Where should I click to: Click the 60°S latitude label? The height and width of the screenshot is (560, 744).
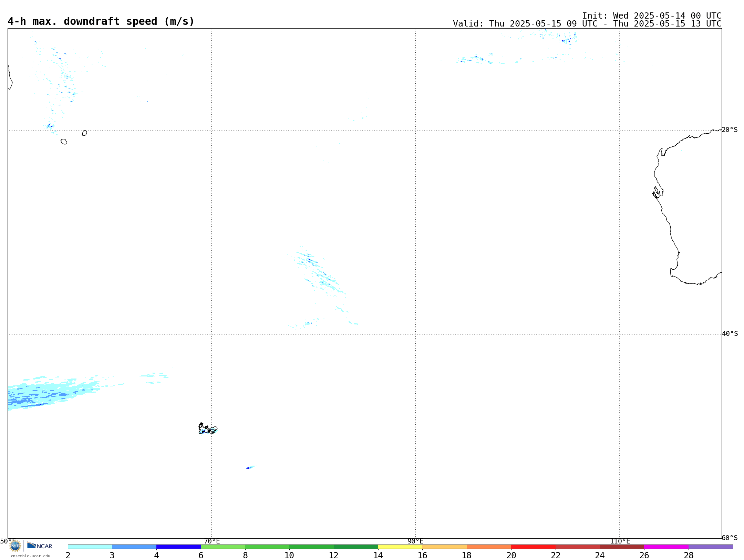tap(730, 538)
